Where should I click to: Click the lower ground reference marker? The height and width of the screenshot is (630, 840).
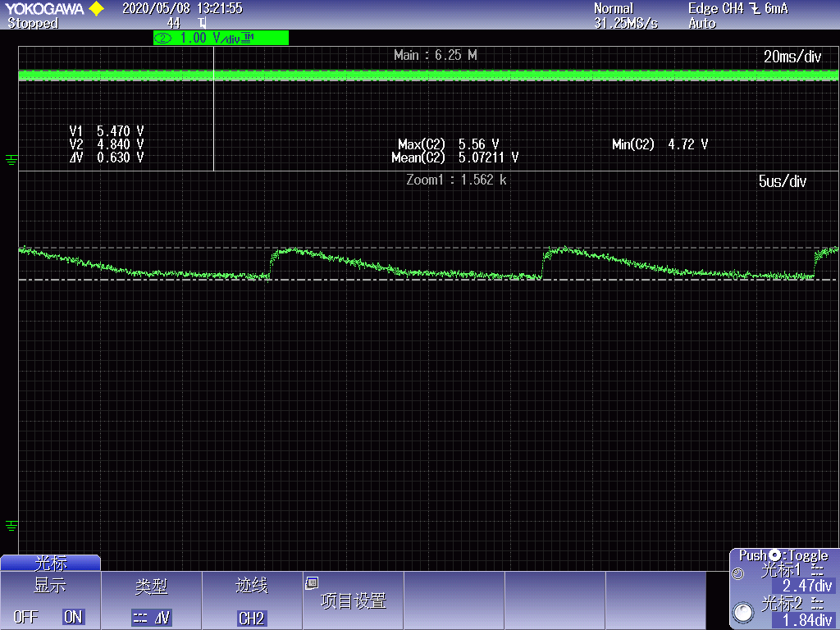pos(11,526)
